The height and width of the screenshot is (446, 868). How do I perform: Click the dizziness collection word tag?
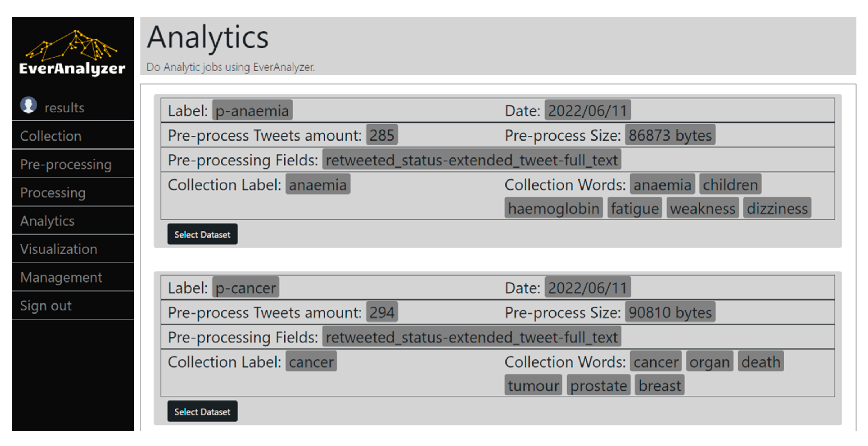point(777,208)
